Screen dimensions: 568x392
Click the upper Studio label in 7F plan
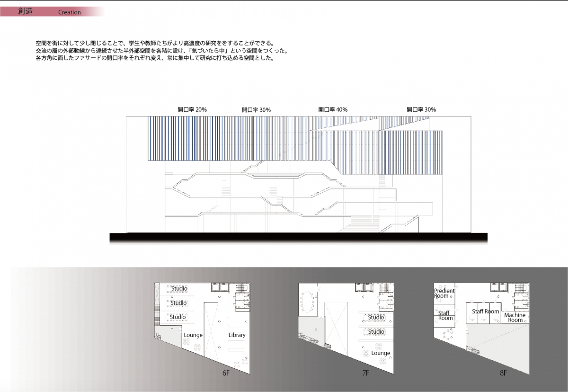pos(376,317)
